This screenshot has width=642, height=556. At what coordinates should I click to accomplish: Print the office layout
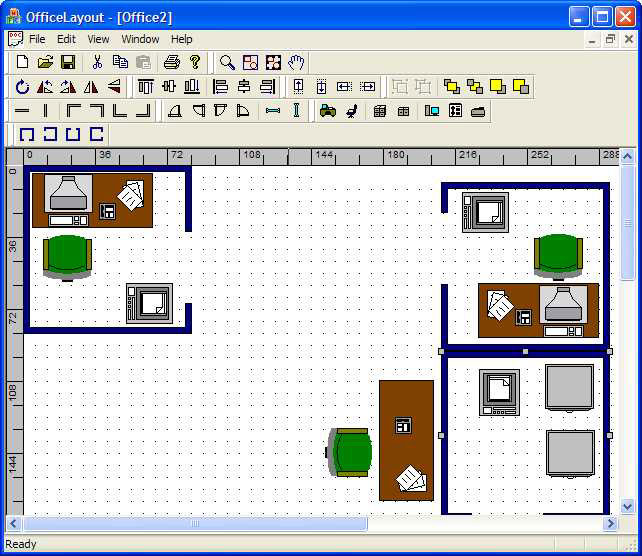point(172,62)
